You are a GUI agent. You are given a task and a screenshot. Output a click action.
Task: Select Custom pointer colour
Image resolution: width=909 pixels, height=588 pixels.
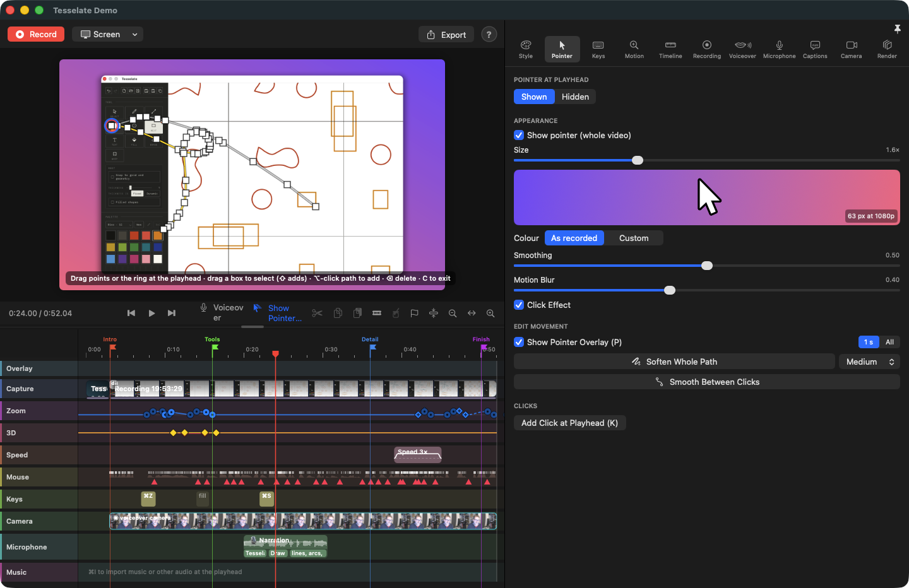click(634, 238)
